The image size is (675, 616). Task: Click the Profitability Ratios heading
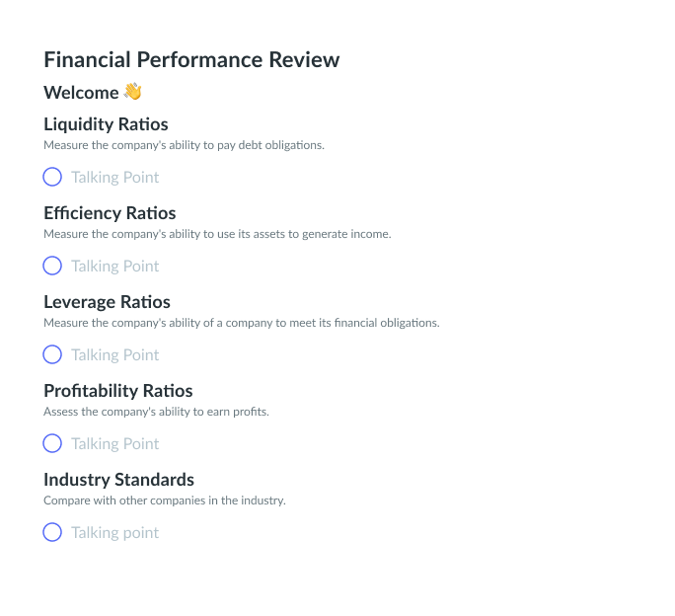118,391
